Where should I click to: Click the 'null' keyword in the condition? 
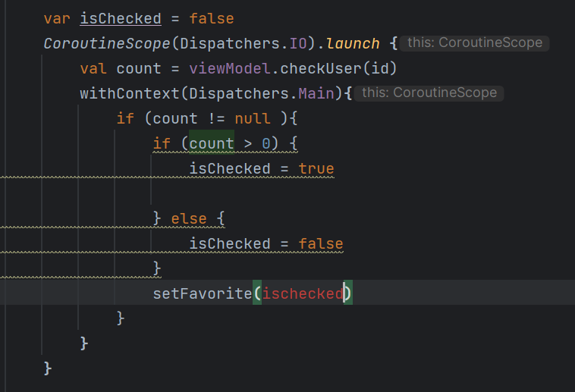tap(253, 118)
